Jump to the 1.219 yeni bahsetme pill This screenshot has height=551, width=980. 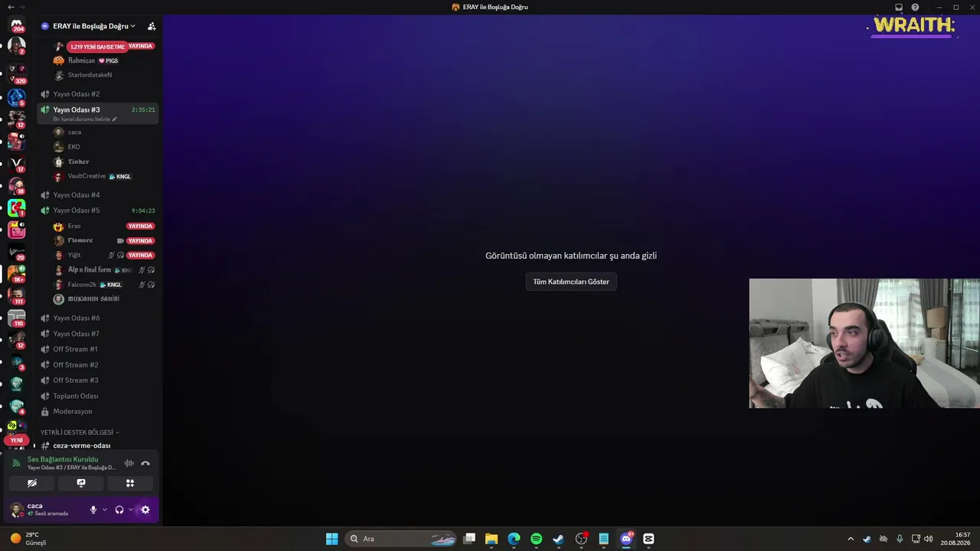pos(97,47)
